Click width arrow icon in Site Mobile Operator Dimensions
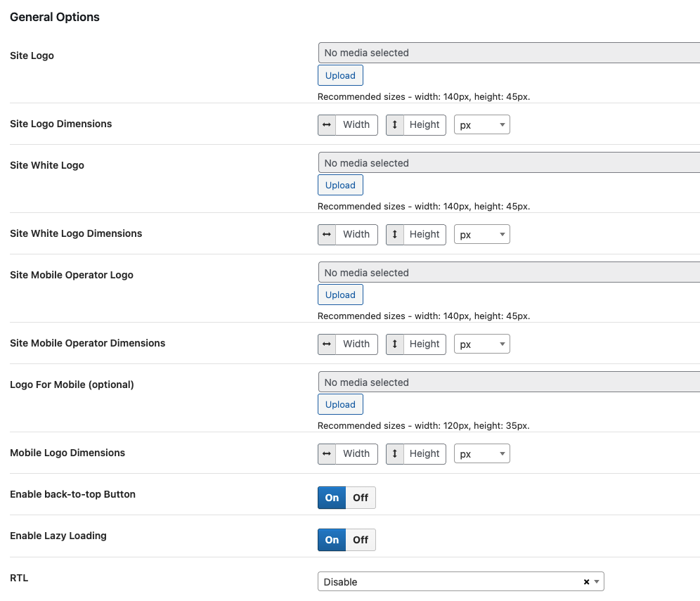The width and height of the screenshot is (700, 601). 327,344
